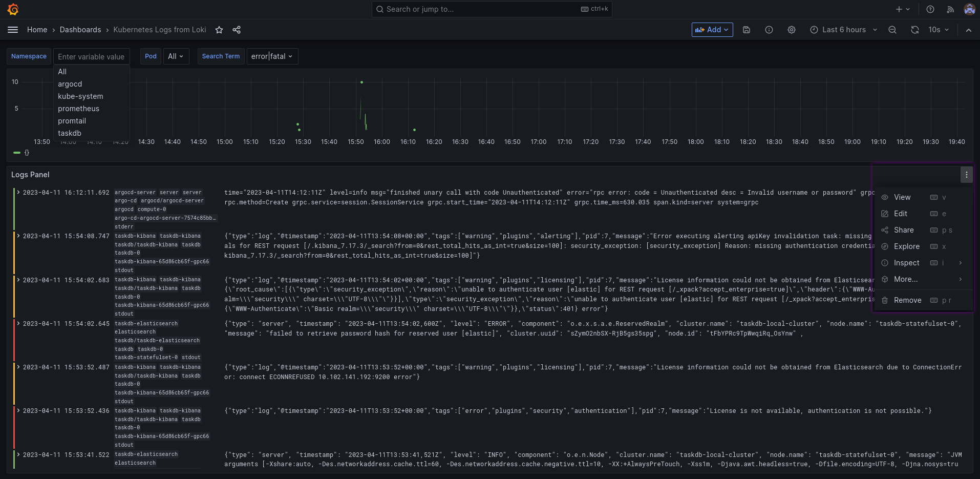This screenshot has width=980, height=479.
Task: Choose Remove in the panel menu
Action: coord(907,300)
